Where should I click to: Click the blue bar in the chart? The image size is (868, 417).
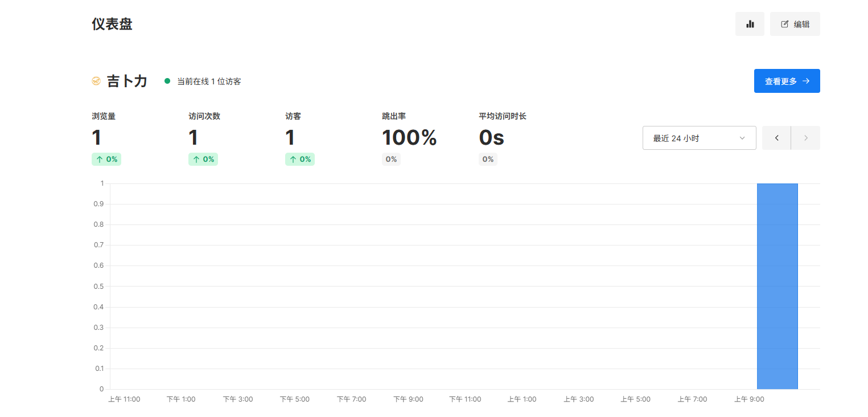pyautogui.click(x=777, y=286)
